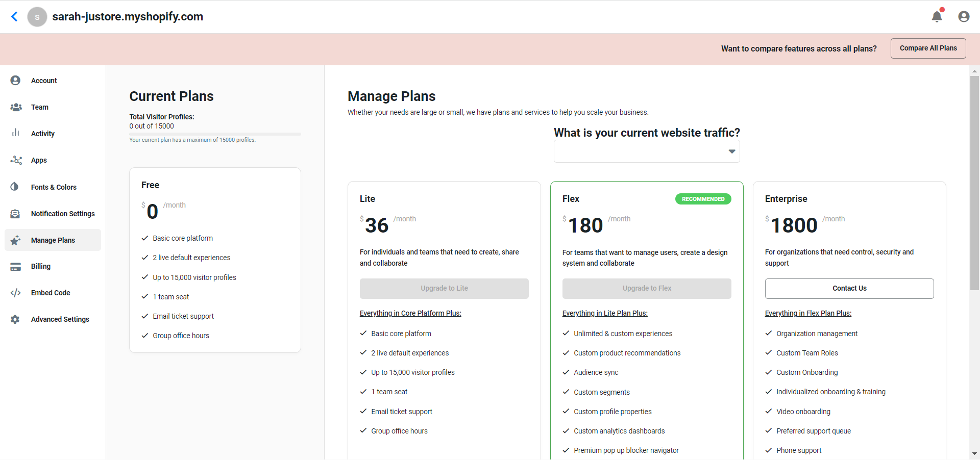This screenshot has height=460, width=980.
Task: Open Activity using the bar chart icon
Action: tap(15, 134)
